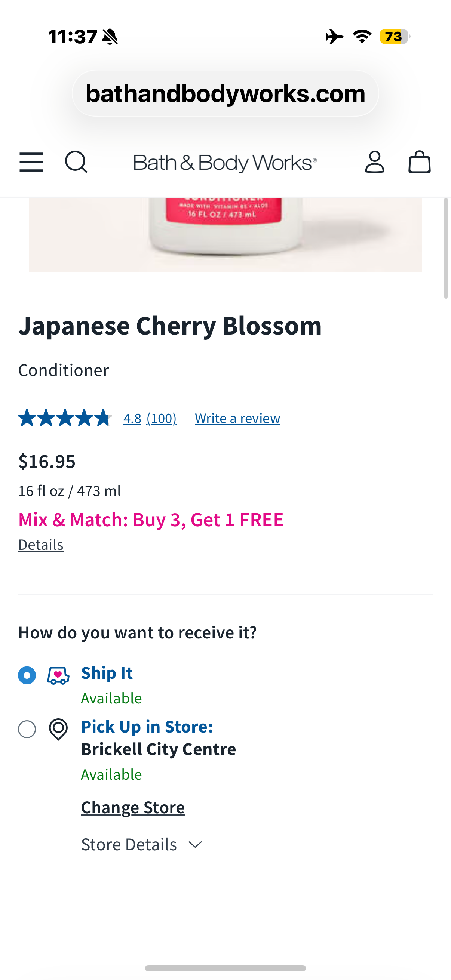Open Details under the Mix & Match offer
Image resolution: width=451 pixels, height=980 pixels.
tap(41, 545)
